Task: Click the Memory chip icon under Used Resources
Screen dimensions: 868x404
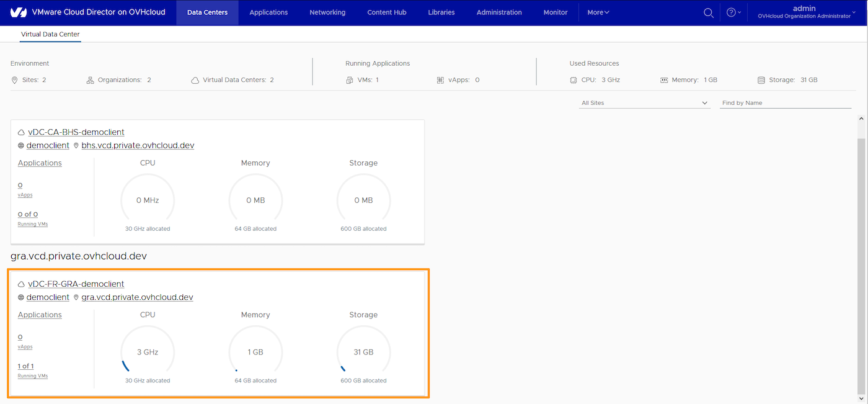Action: pyautogui.click(x=663, y=79)
